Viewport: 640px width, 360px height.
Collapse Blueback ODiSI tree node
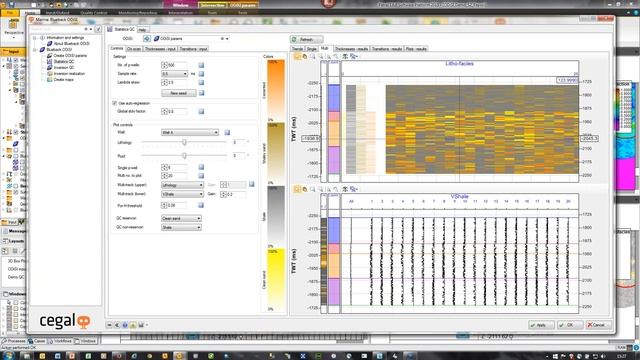click(x=35, y=49)
